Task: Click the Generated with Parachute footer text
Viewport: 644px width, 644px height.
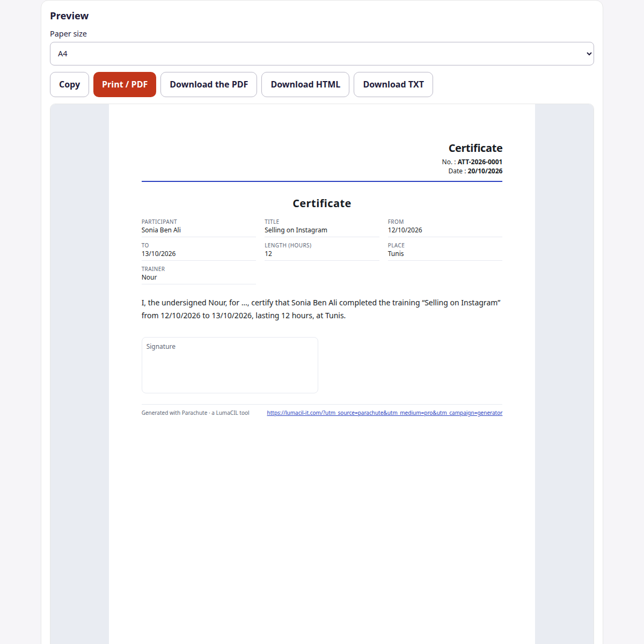Action: point(195,413)
